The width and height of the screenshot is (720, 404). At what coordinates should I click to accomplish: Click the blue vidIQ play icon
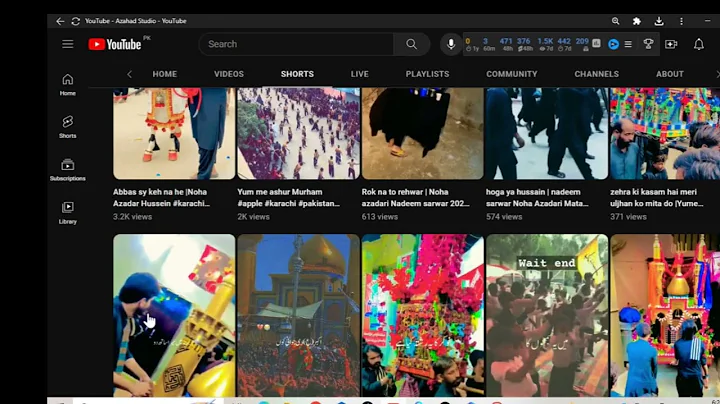point(613,44)
